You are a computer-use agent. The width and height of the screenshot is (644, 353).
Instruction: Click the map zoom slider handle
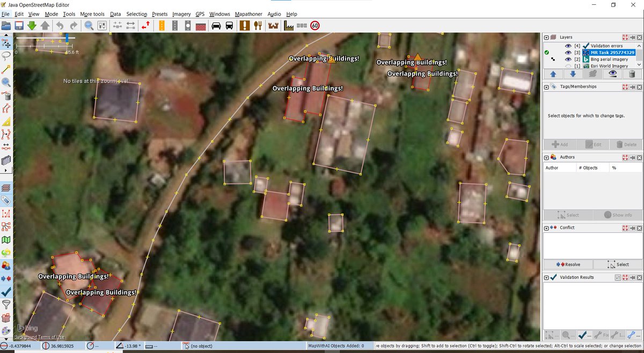click(67, 38)
